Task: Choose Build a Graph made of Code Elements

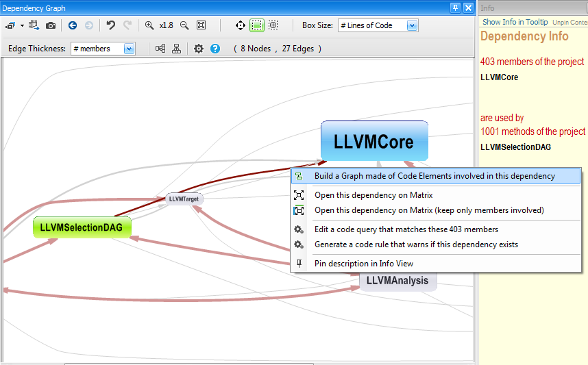Action: click(436, 176)
